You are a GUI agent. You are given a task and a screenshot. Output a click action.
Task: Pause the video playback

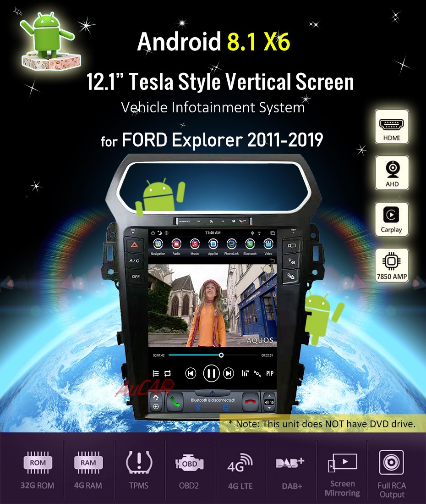211,373
